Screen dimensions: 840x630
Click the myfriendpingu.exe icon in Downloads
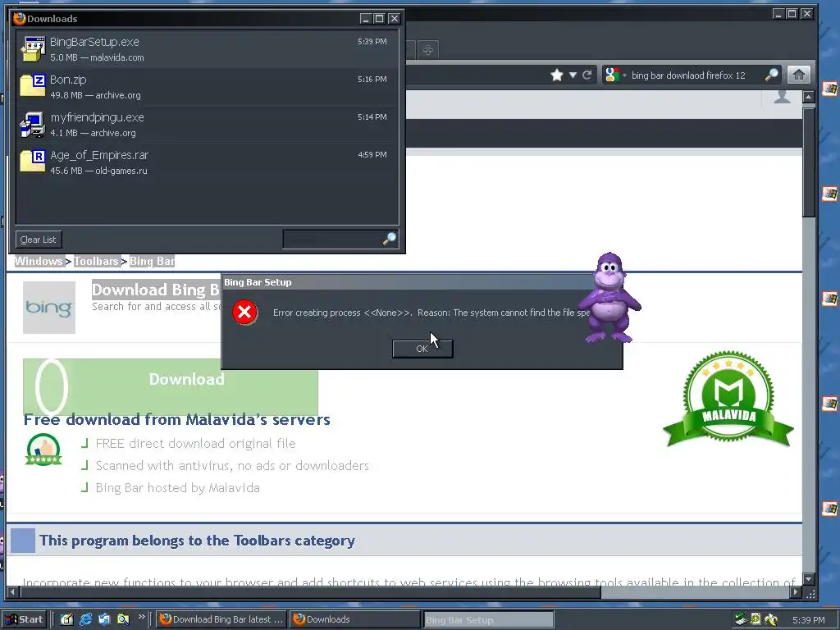pyautogui.click(x=33, y=125)
